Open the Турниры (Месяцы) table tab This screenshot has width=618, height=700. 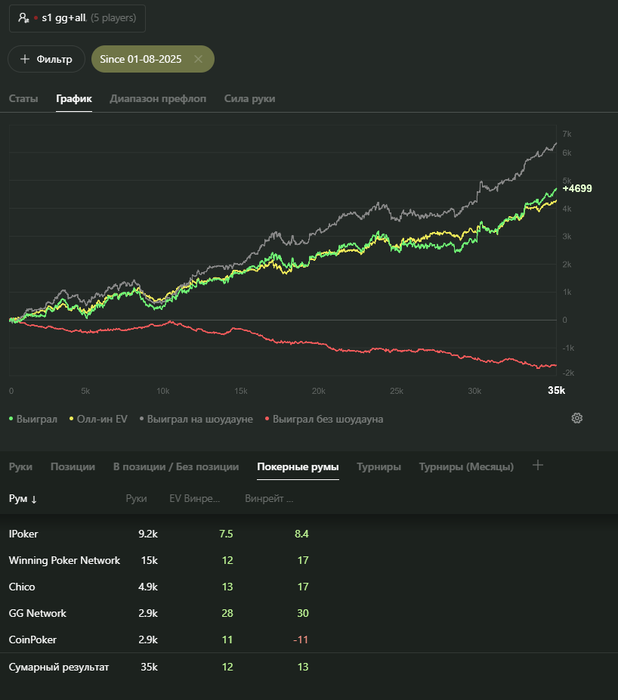tap(466, 467)
